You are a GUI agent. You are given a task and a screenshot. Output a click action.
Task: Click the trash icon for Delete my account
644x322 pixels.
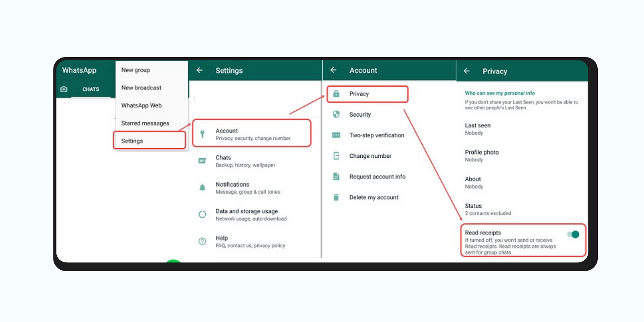pyautogui.click(x=336, y=197)
